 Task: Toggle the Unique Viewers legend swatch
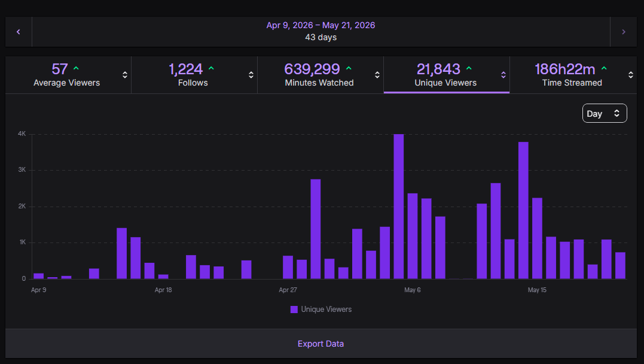[294, 310]
